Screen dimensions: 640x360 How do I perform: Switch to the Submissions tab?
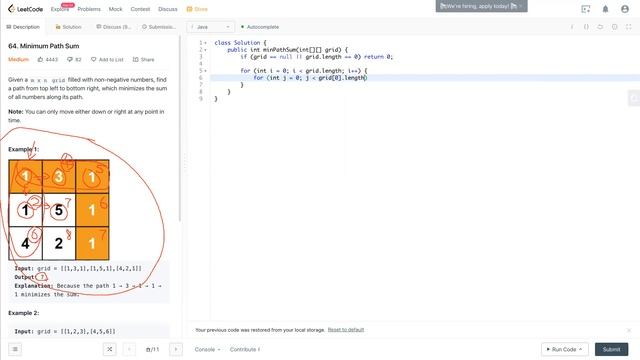click(x=159, y=27)
